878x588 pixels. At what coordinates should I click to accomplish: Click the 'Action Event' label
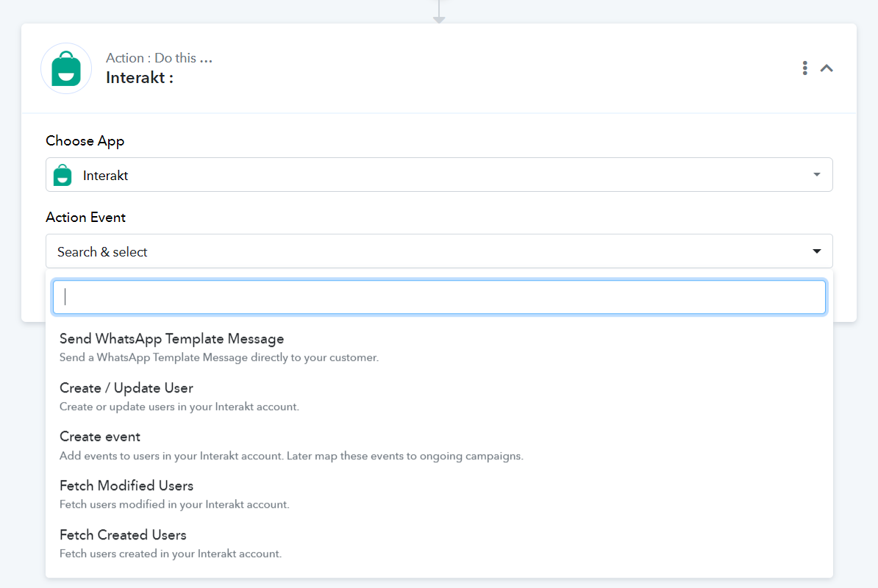(86, 217)
